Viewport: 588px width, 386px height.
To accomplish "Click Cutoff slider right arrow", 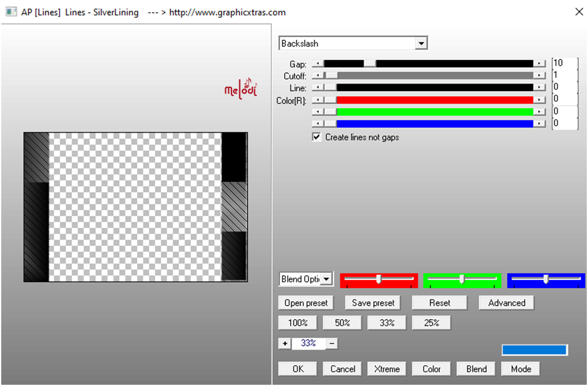I will [x=539, y=76].
